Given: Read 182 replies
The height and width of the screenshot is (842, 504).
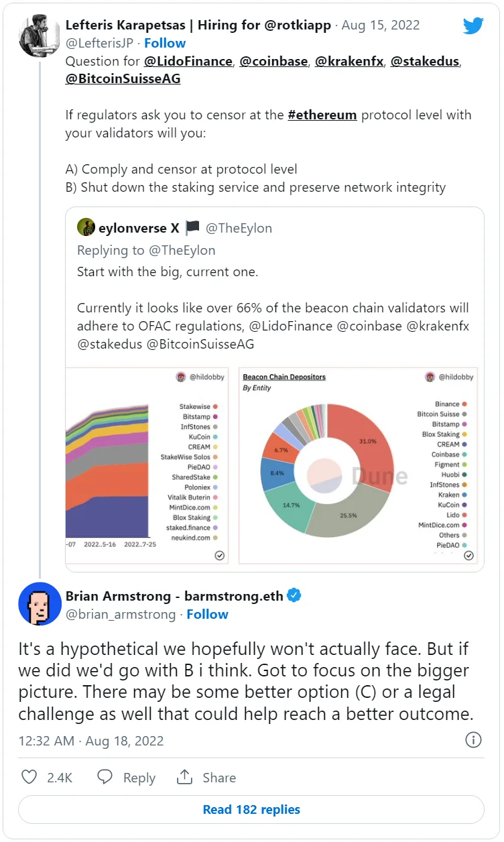Looking at the screenshot, I should coord(251,809).
